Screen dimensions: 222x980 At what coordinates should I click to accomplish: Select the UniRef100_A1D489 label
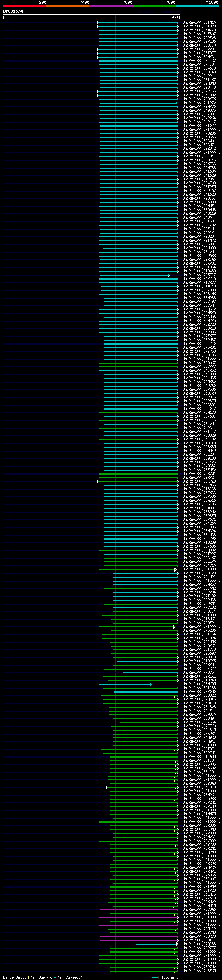click(199, 271)
